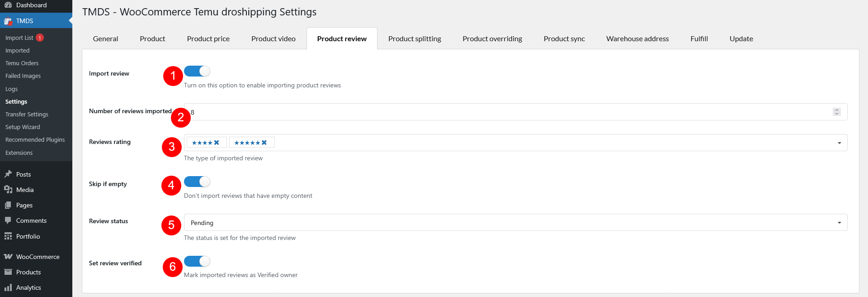Image resolution: width=868 pixels, height=297 pixels.
Task: Click the Products box icon
Action: [x=8, y=272]
